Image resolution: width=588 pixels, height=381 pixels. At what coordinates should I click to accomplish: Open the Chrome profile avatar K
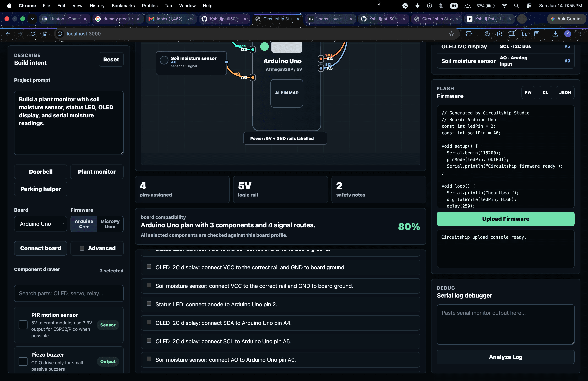(568, 34)
